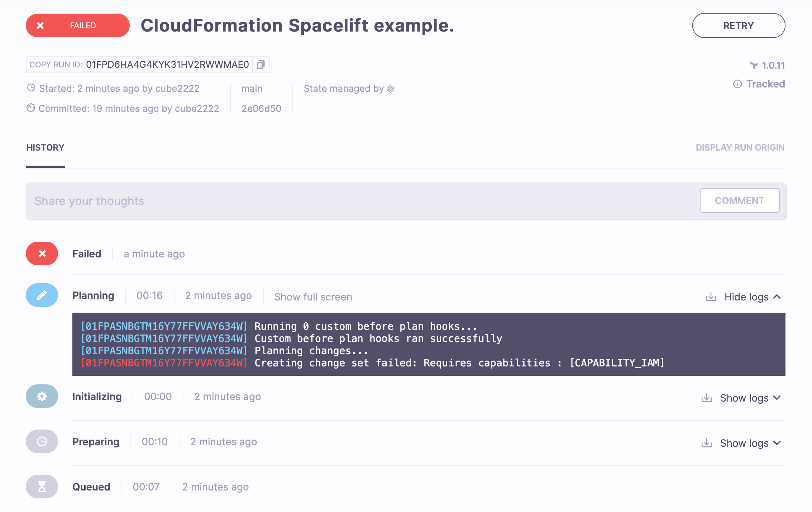Click the HISTORY tab
This screenshot has height=512, width=812.
point(46,147)
